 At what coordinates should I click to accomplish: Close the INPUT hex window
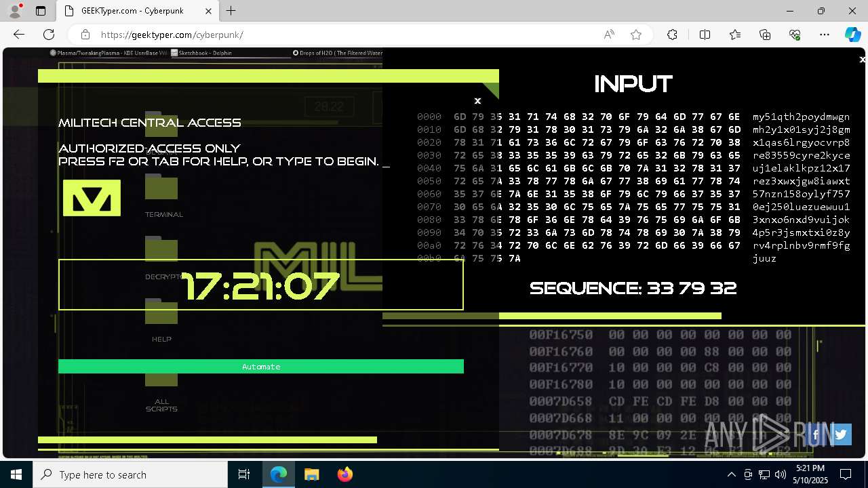pyautogui.click(x=862, y=60)
